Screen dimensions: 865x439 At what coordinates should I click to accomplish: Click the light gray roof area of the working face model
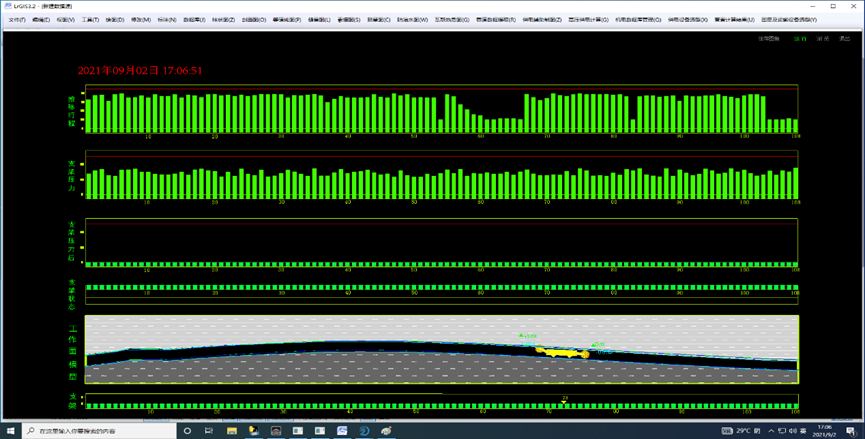(x=300, y=328)
